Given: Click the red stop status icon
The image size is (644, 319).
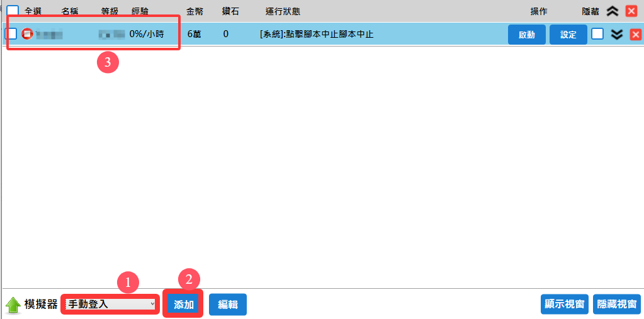Looking at the screenshot, I should [27, 34].
